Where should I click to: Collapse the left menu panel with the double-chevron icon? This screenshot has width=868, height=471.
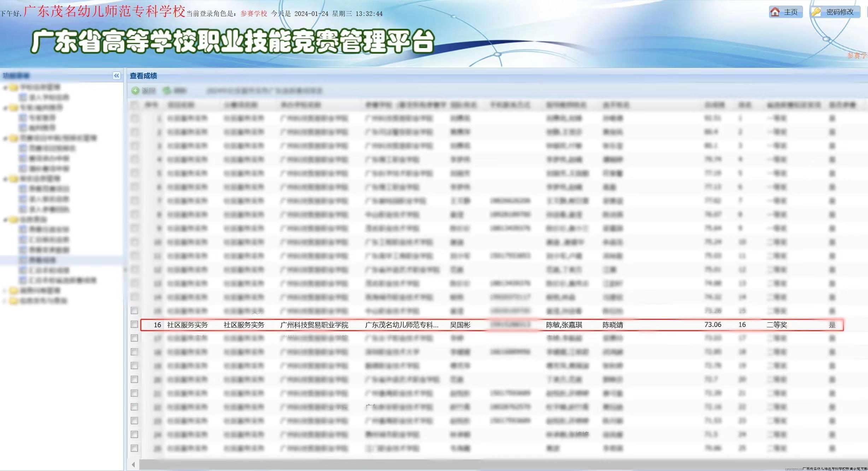pyautogui.click(x=116, y=76)
